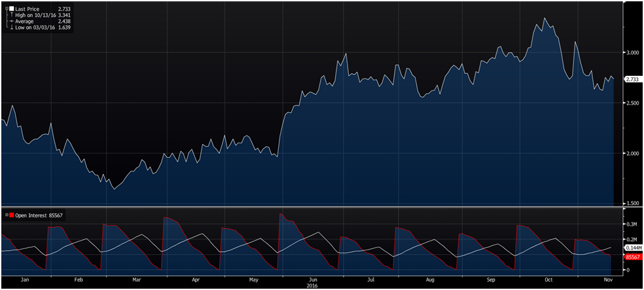The height and width of the screenshot is (290, 644).
Task: Click the Oct label on time axis
Action: point(548,280)
